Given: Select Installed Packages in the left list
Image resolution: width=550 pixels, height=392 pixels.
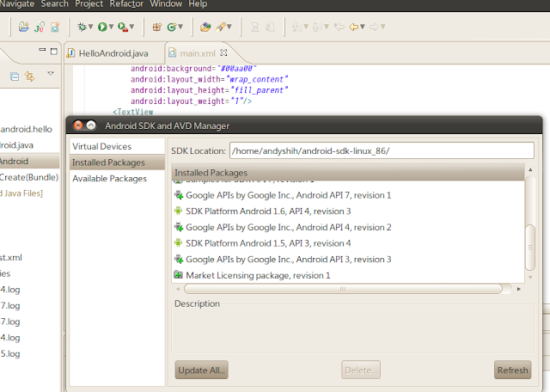Looking at the screenshot, I should tap(117, 162).
